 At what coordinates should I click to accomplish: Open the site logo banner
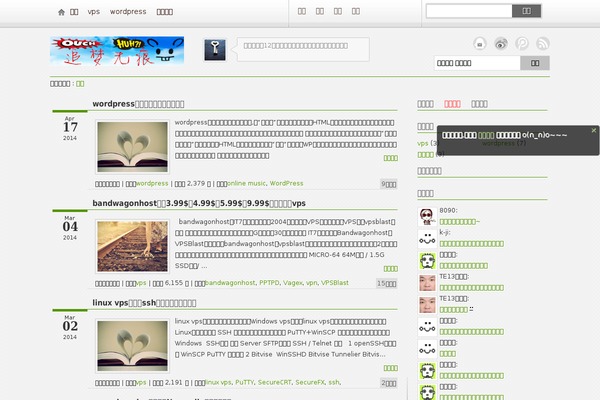click(117, 51)
